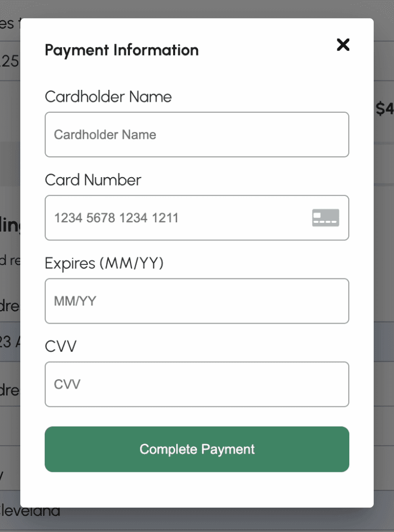The height and width of the screenshot is (532, 394).
Task: Select the Expires MM/YY input field
Action: 196,301
